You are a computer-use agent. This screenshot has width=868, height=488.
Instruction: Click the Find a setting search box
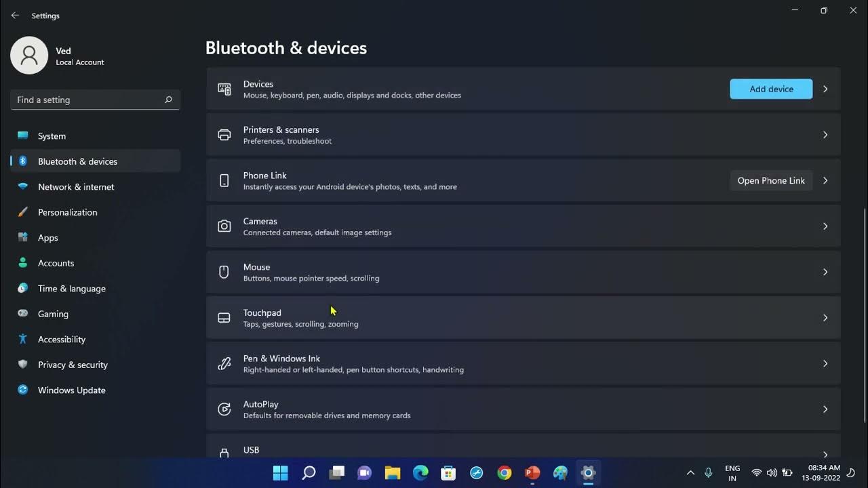pyautogui.click(x=95, y=100)
